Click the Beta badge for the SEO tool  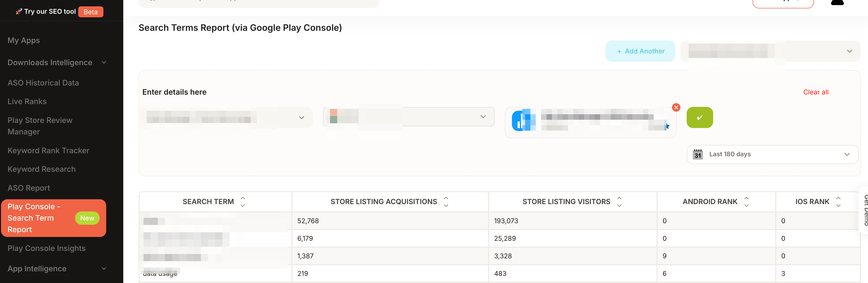click(x=91, y=12)
